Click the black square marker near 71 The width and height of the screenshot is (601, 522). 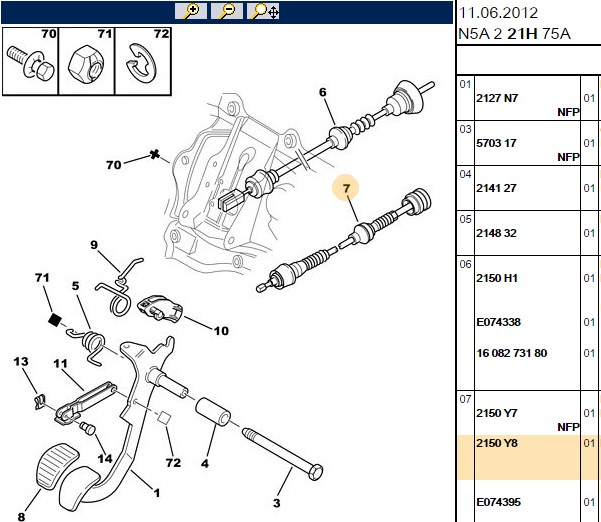click(55, 320)
